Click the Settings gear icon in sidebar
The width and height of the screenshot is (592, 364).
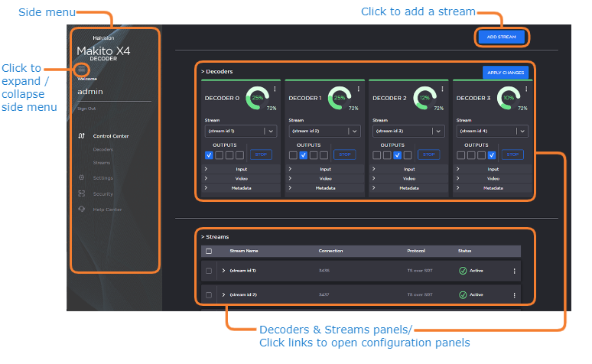(81, 178)
